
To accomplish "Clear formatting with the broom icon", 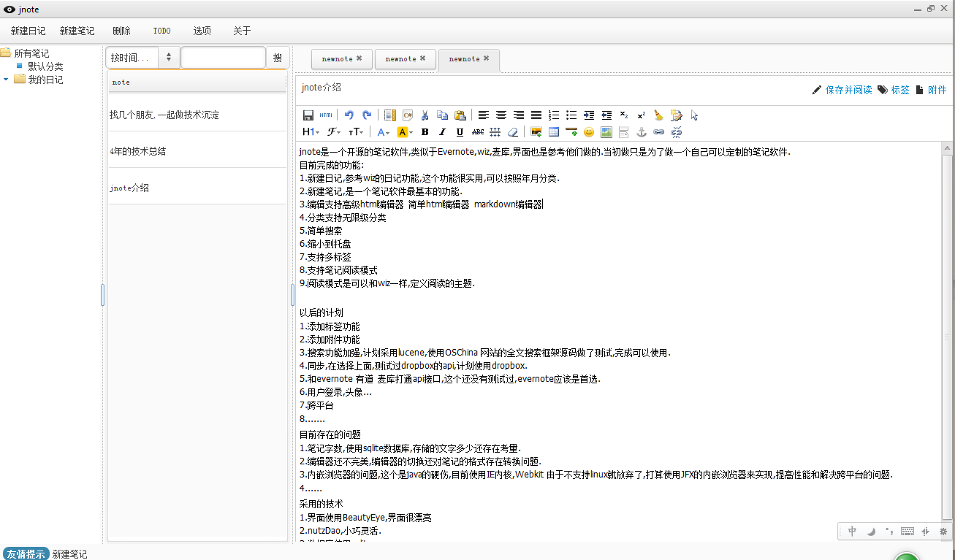I will pos(658,115).
